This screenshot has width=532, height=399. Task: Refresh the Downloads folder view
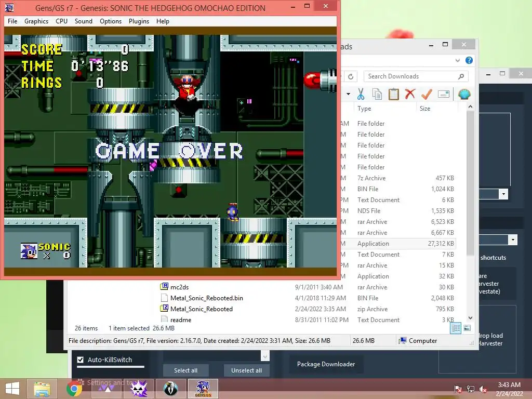click(351, 76)
